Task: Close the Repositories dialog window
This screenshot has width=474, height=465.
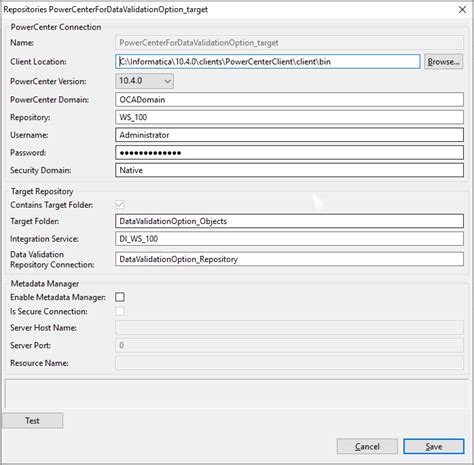Action: [x=462, y=10]
